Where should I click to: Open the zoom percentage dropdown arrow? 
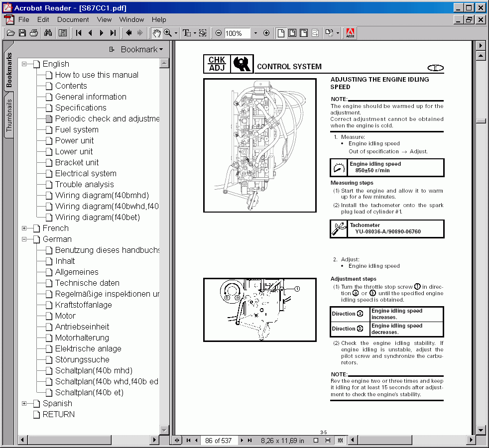pos(255,33)
